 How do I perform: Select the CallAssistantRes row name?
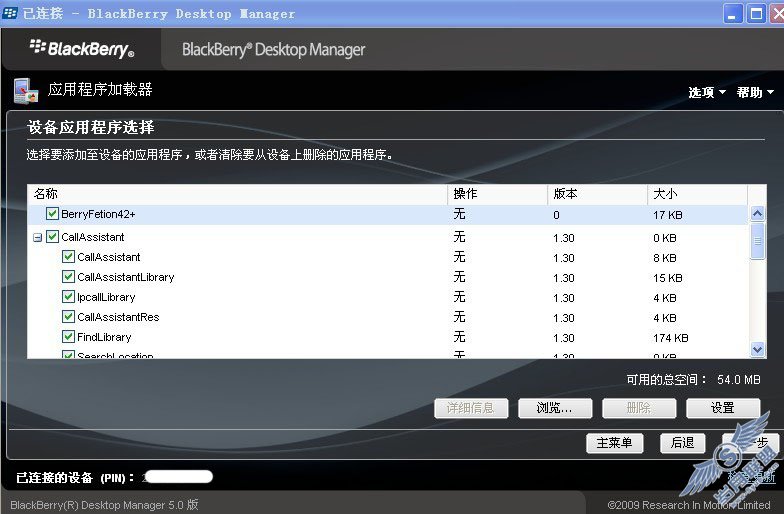coord(118,317)
